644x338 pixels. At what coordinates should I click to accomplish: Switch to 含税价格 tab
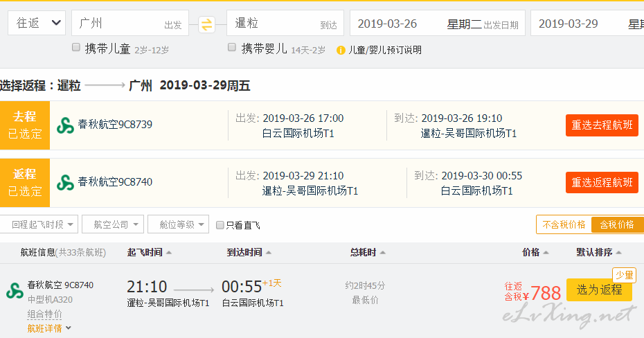tap(617, 224)
